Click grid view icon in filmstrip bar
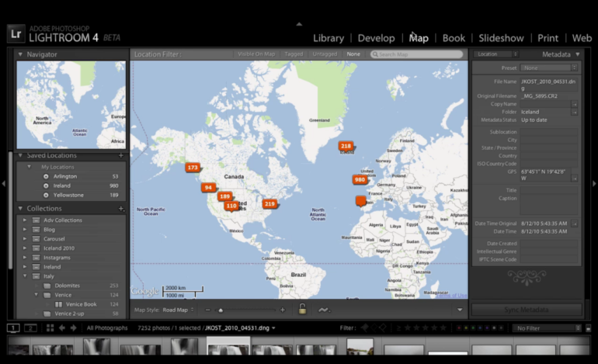This screenshot has height=364, width=598. [x=50, y=328]
